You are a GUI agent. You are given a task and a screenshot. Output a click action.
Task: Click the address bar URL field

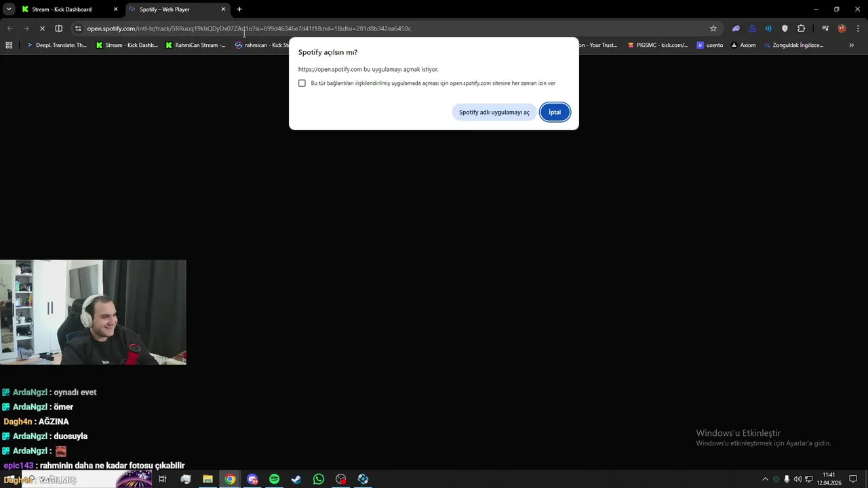point(393,28)
